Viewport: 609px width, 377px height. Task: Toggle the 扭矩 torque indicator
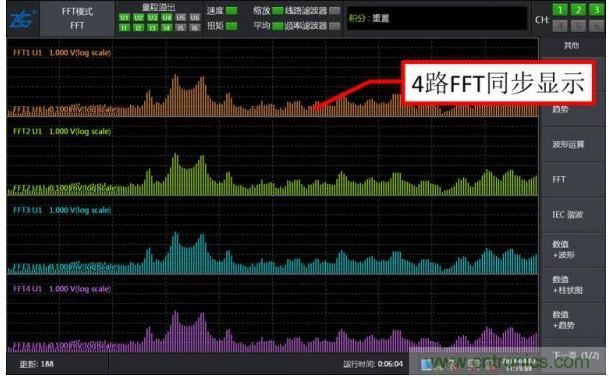[x=231, y=26]
